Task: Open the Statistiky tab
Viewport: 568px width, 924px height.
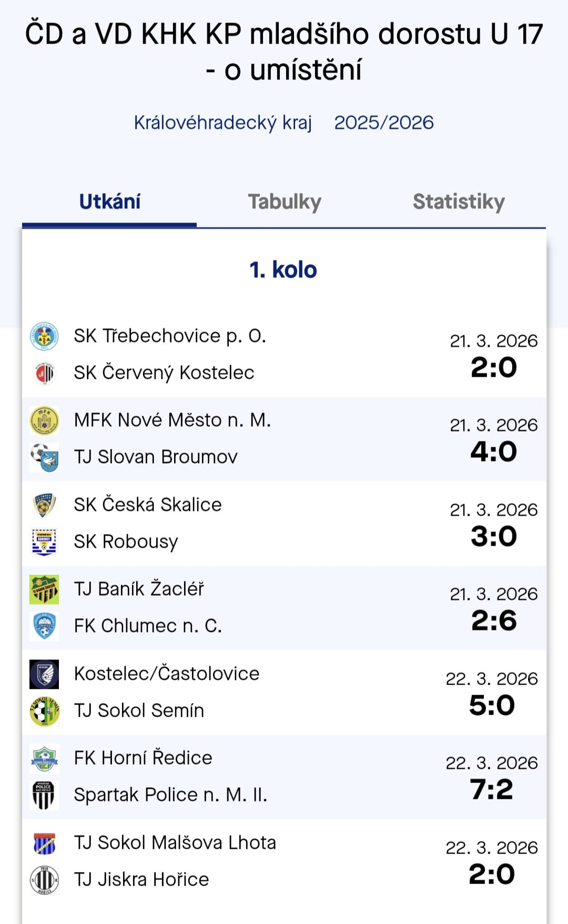Action: point(459,202)
